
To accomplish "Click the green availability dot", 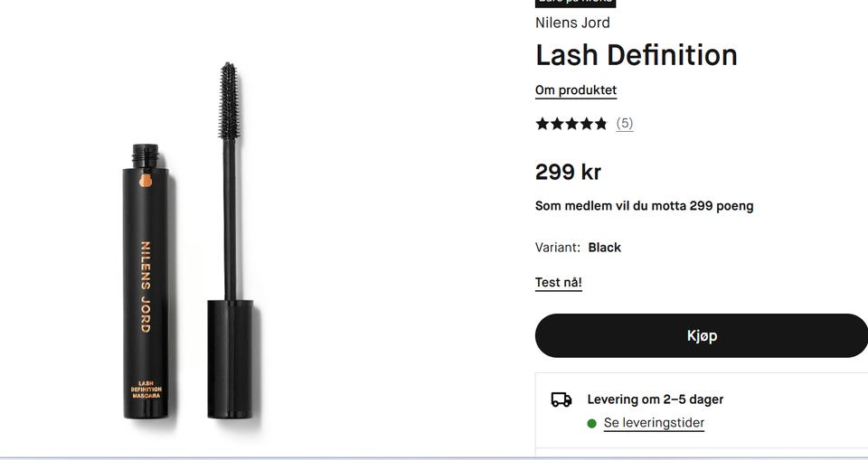I will click(x=591, y=424).
